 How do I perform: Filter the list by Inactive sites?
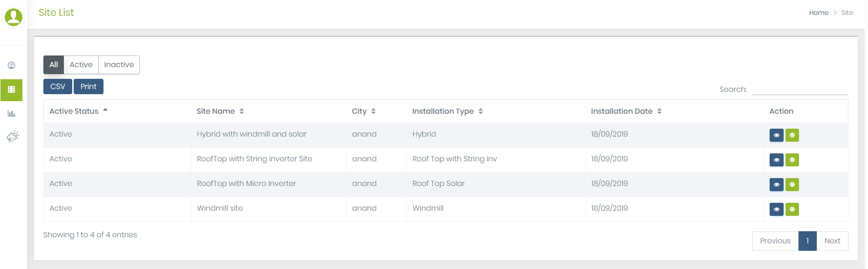(119, 65)
